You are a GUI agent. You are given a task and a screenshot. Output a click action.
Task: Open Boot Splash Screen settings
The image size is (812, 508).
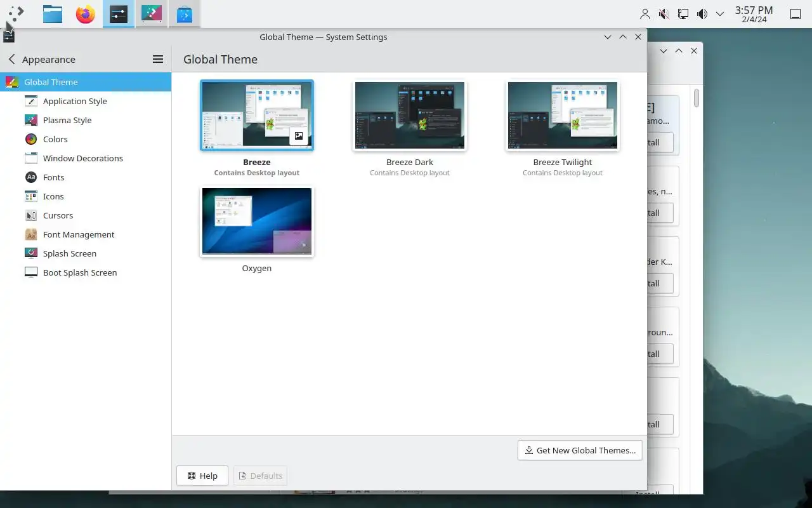coord(86,272)
